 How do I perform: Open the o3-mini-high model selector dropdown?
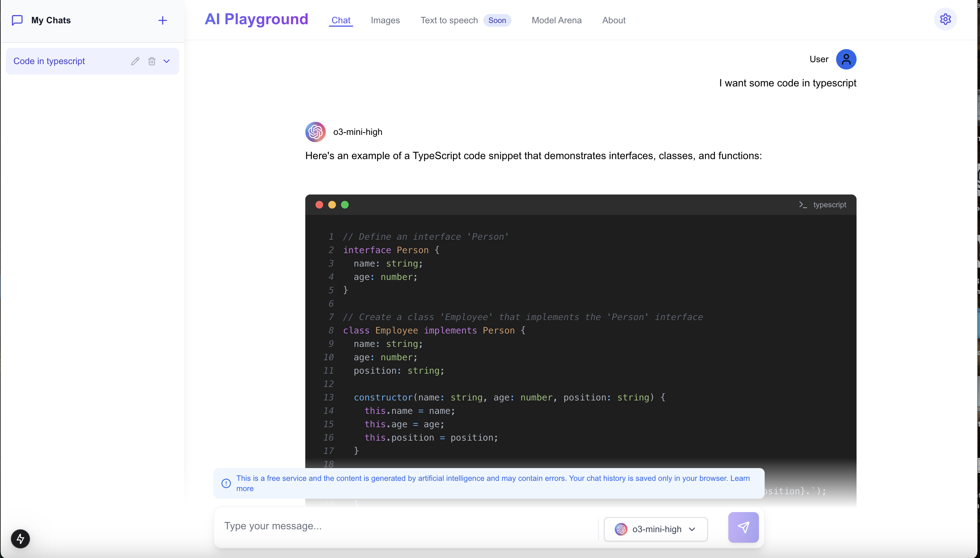tap(655, 529)
